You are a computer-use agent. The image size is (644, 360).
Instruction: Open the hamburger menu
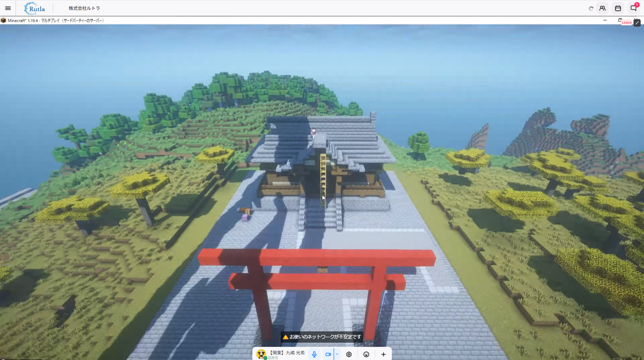pos(8,8)
